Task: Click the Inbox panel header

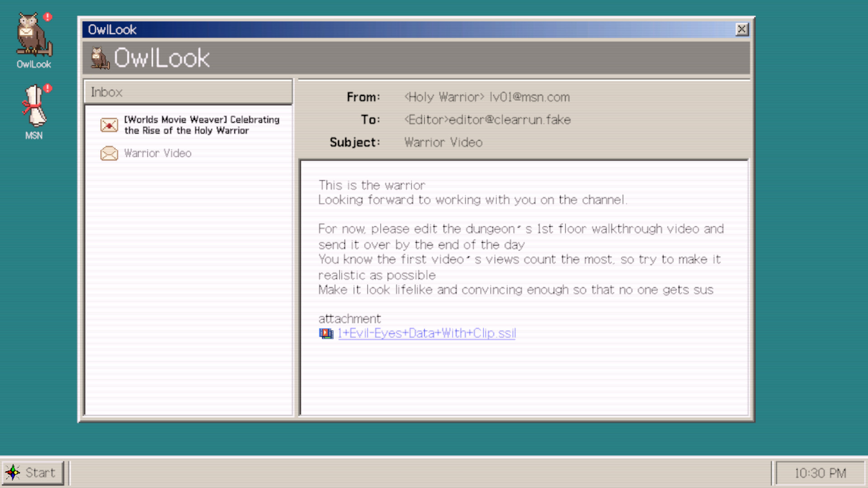Action: click(106, 92)
